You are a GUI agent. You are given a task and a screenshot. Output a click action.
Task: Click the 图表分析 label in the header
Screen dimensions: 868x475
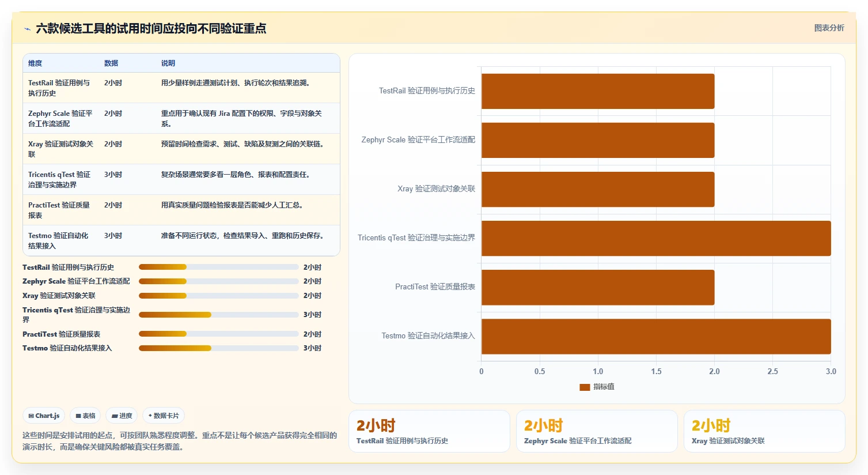(x=829, y=28)
